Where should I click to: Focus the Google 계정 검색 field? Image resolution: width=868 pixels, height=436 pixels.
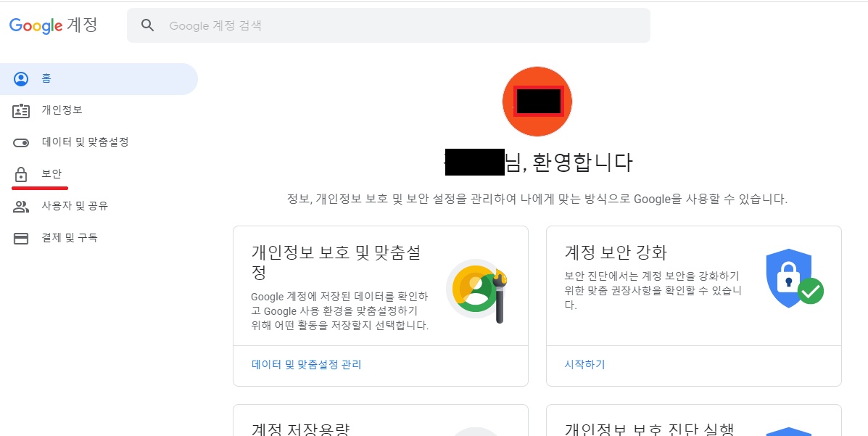[x=389, y=25]
